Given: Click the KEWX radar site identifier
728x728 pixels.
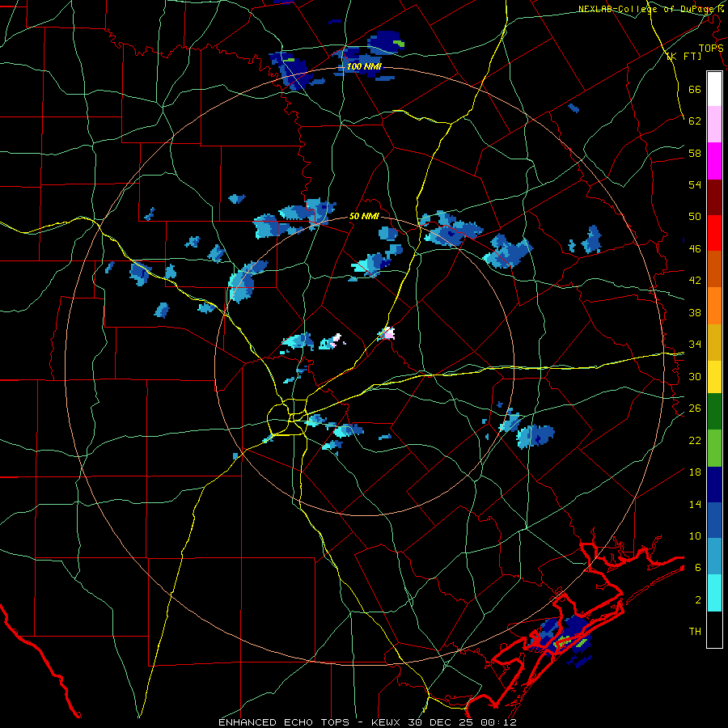Looking at the screenshot, I should coord(387,722).
